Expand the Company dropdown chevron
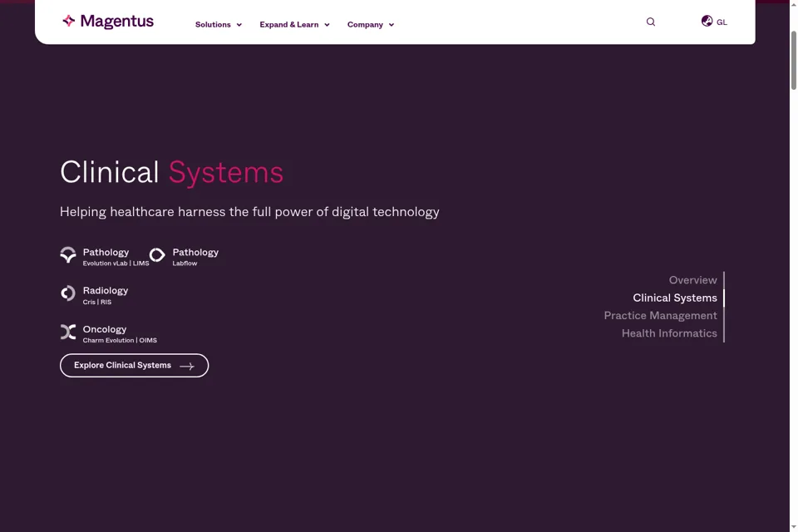Image resolution: width=798 pixels, height=532 pixels. pyautogui.click(x=392, y=25)
